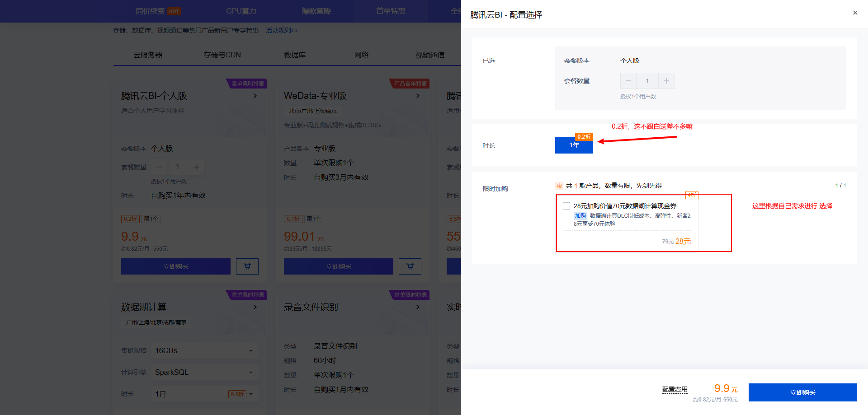Click the 录音文件识别 card title
868x415 pixels.
[311, 307]
